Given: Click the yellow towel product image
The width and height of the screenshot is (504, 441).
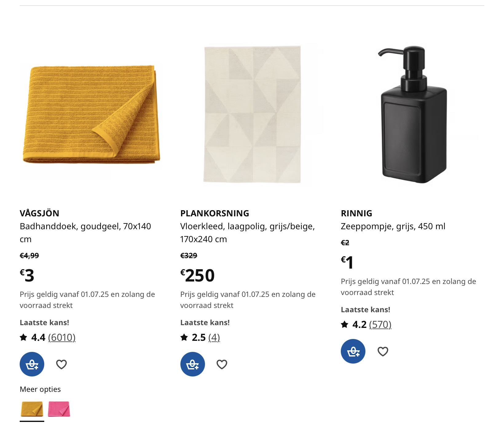Looking at the screenshot, I should tap(92, 114).
